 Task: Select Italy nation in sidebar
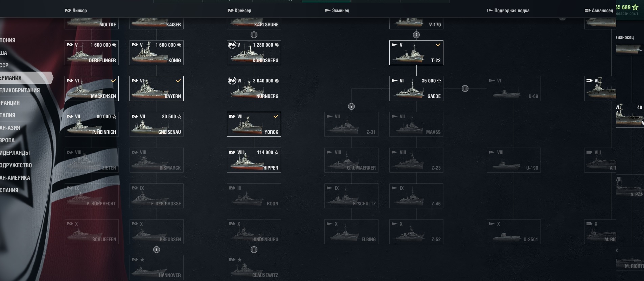point(8,115)
